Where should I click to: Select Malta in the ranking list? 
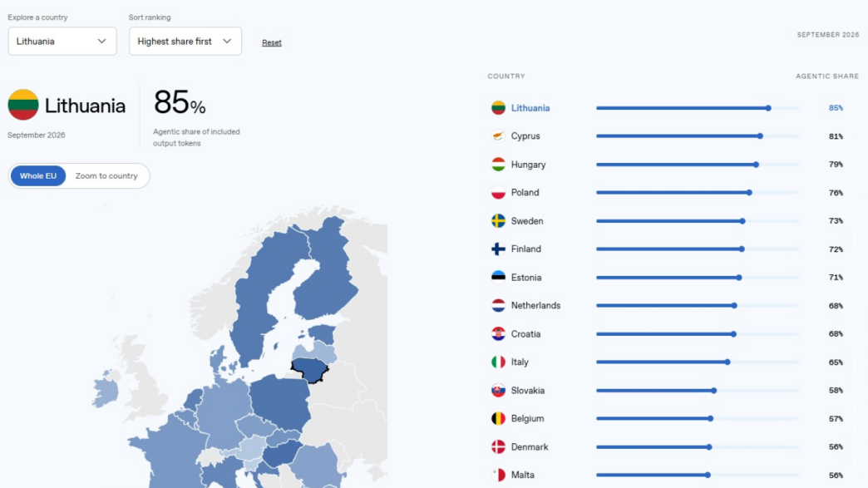pos(523,475)
